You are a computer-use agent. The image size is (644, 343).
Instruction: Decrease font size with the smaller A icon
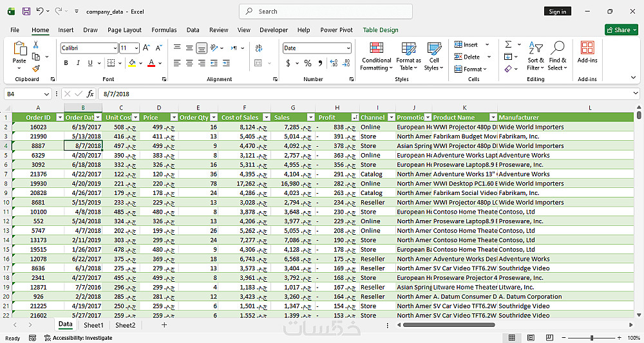click(159, 48)
